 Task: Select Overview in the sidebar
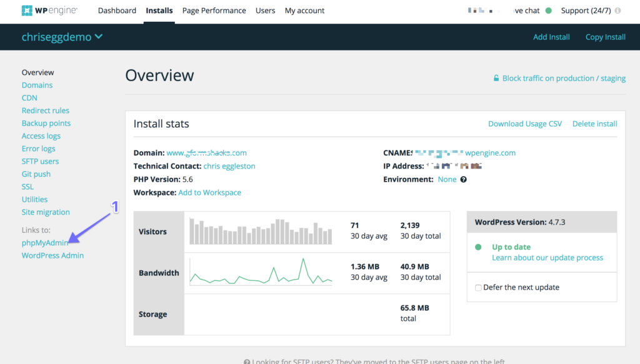tap(37, 72)
